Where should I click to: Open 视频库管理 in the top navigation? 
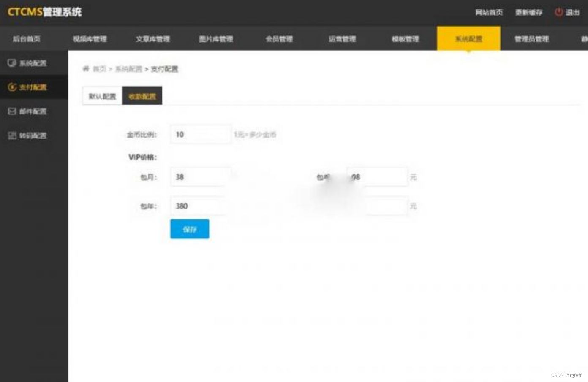90,39
